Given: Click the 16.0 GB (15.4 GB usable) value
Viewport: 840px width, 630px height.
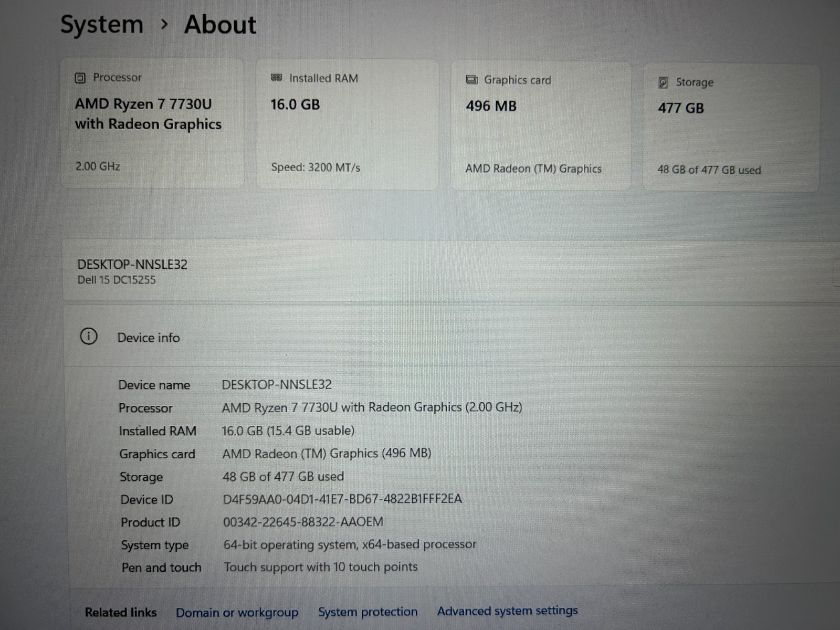Looking at the screenshot, I should 288,430.
